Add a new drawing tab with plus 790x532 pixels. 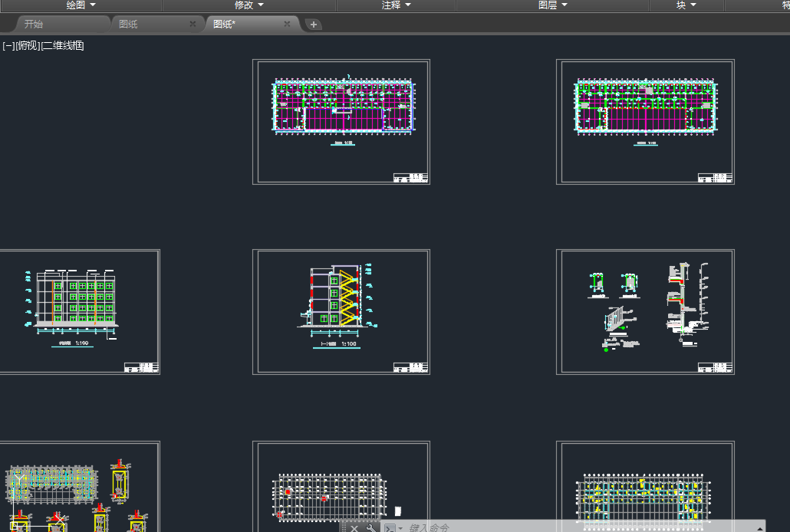pyautogui.click(x=314, y=25)
